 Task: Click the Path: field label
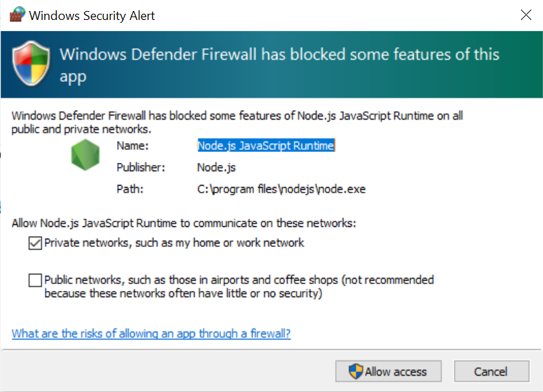[130, 189]
